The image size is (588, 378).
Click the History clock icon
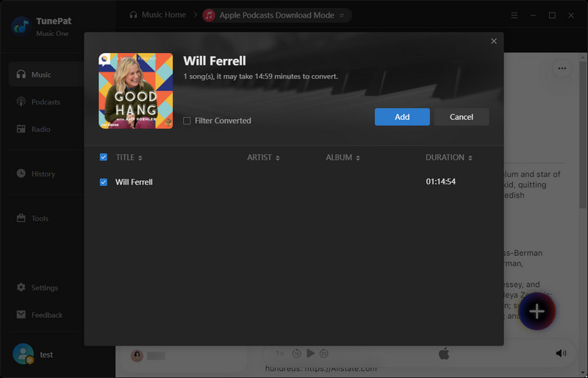tap(21, 174)
